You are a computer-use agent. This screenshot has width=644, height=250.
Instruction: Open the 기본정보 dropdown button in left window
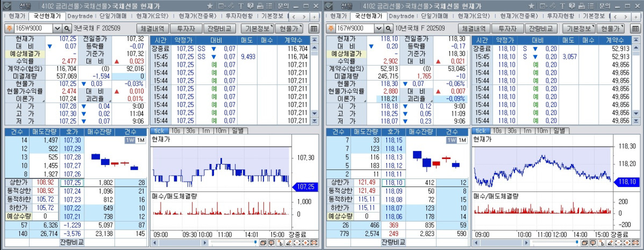(257, 28)
